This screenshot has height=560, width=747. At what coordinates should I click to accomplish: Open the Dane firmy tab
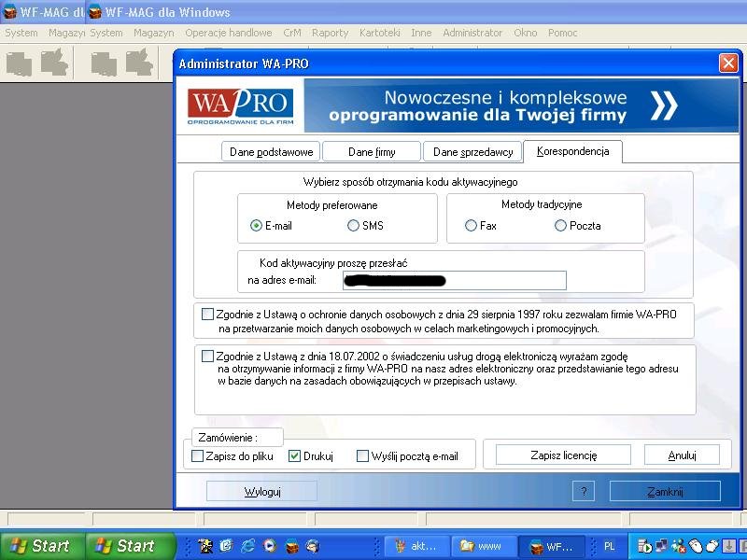372,152
